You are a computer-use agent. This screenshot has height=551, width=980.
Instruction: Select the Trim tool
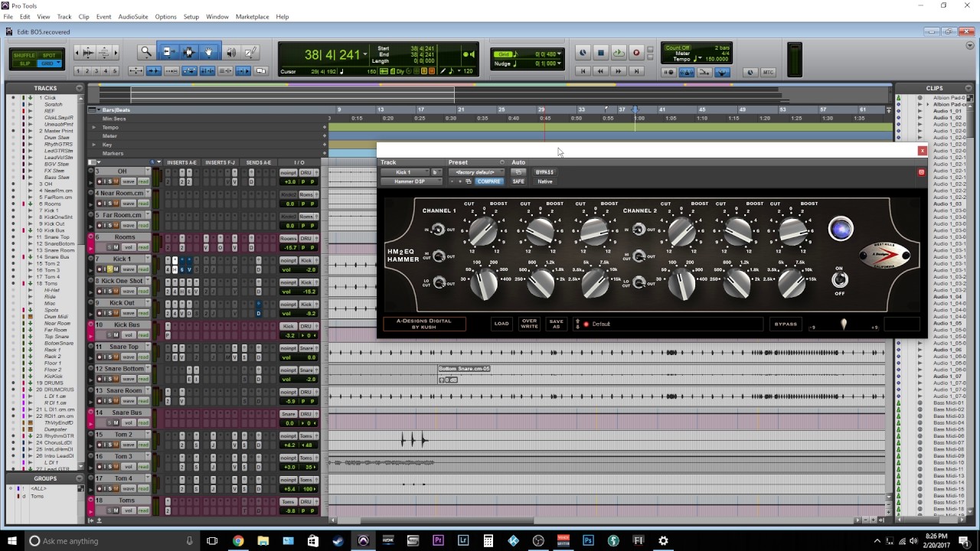[x=168, y=52]
